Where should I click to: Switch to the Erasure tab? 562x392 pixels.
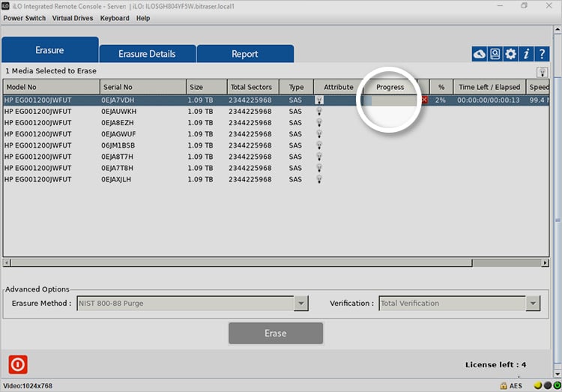point(49,50)
